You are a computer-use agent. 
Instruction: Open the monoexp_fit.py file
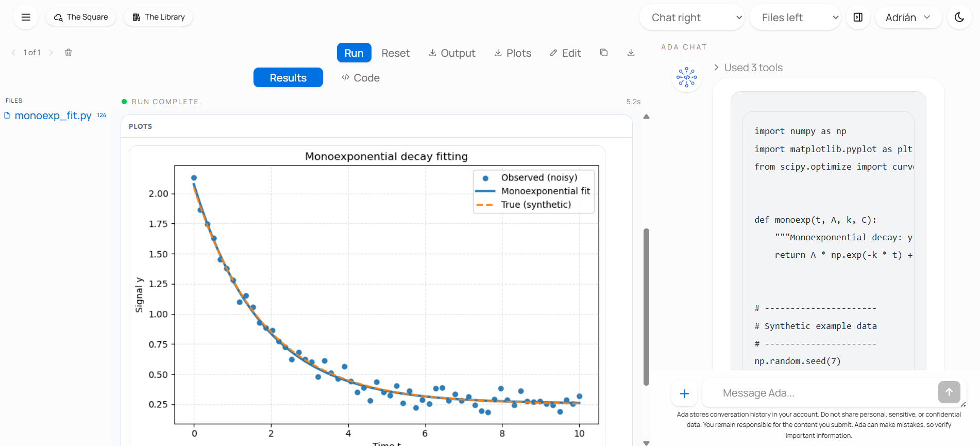pos(53,115)
